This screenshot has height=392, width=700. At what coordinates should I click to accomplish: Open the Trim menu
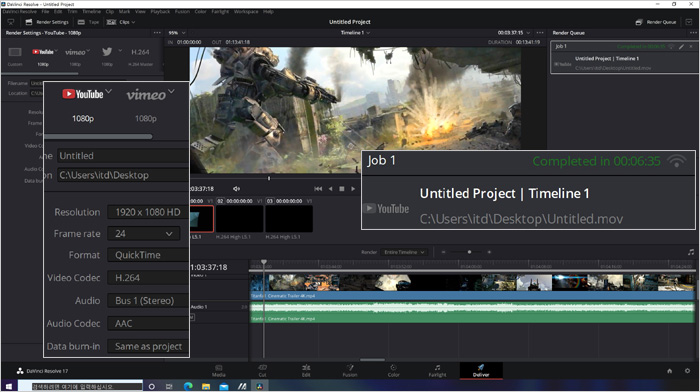[x=72, y=12]
